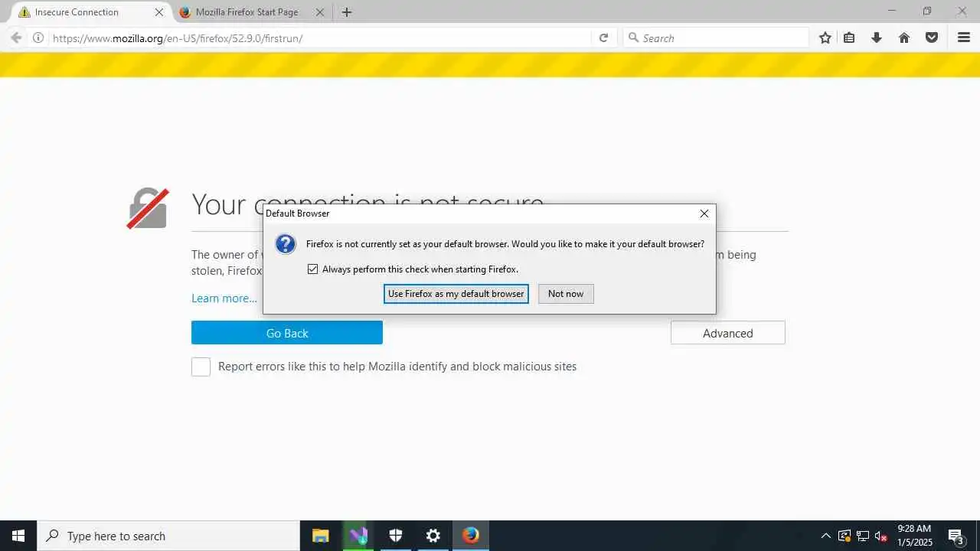Click into the Firefox Search box
This screenshot has width=980, height=551.
716,37
